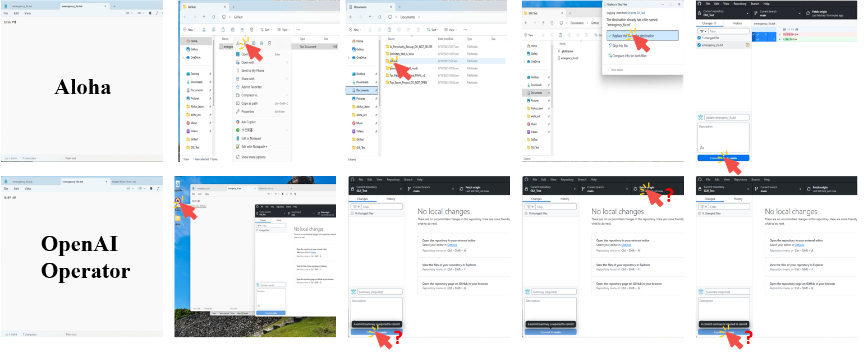The height and width of the screenshot is (353, 868).
Task: Open Current repository dropdown above the Changes 1 tab
Action: click(724, 13)
